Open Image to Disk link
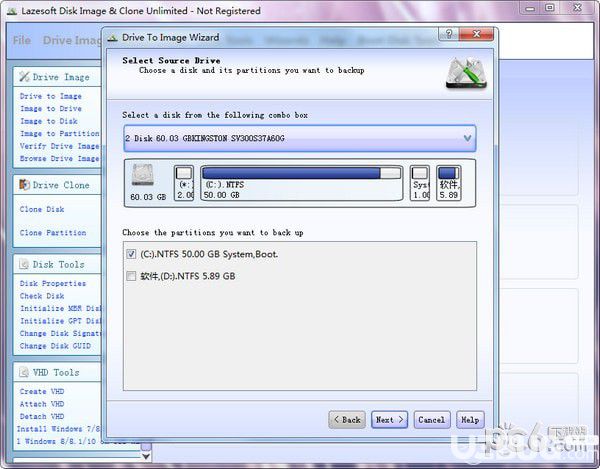Screen dimensions: 600x469 pyautogui.click(x=49, y=121)
